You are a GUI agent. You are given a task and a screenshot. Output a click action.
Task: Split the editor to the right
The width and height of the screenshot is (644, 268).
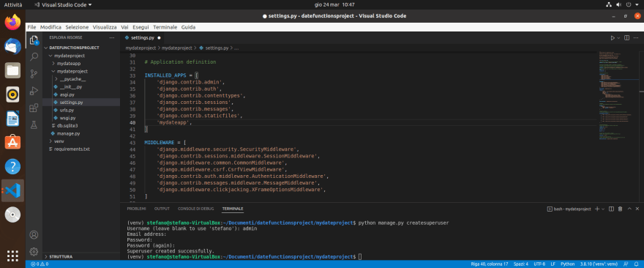coord(626,38)
